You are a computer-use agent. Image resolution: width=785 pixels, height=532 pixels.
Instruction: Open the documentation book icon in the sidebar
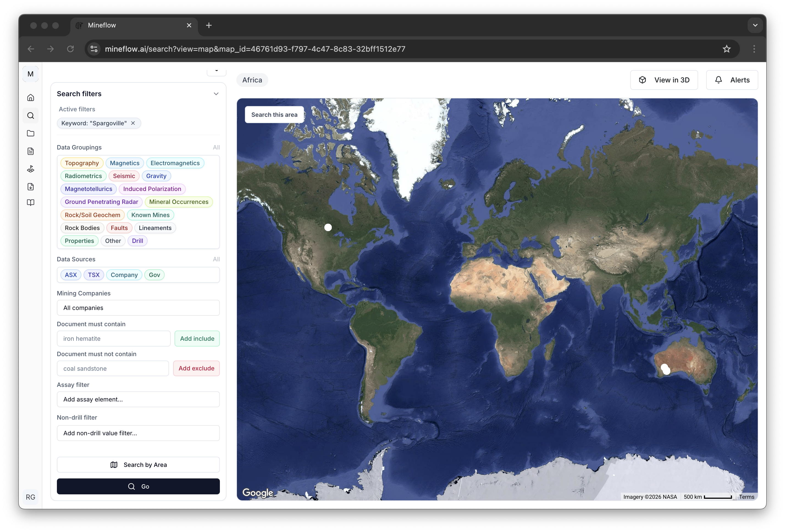point(31,202)
